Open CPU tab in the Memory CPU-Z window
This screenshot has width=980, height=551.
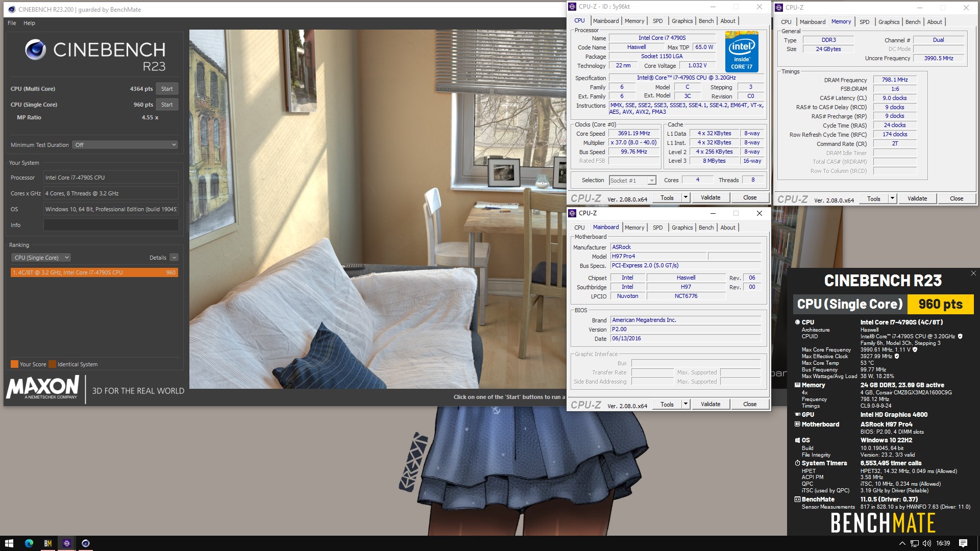786,22
